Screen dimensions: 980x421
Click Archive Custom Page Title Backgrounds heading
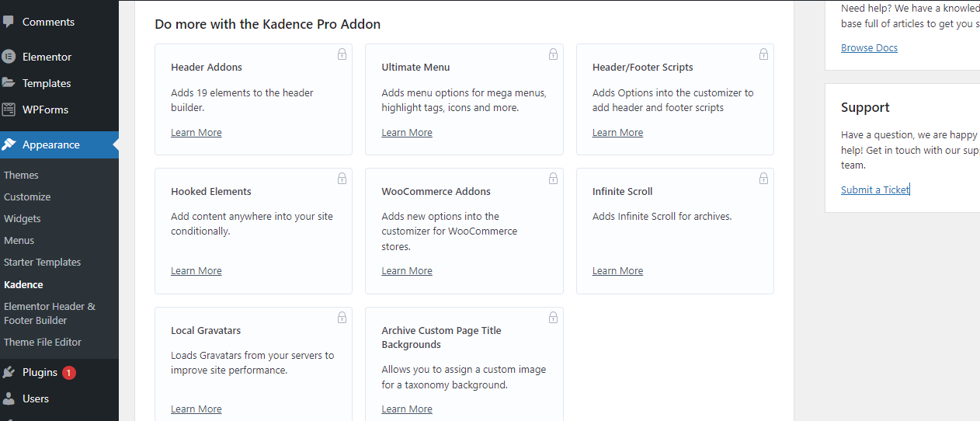441,338
